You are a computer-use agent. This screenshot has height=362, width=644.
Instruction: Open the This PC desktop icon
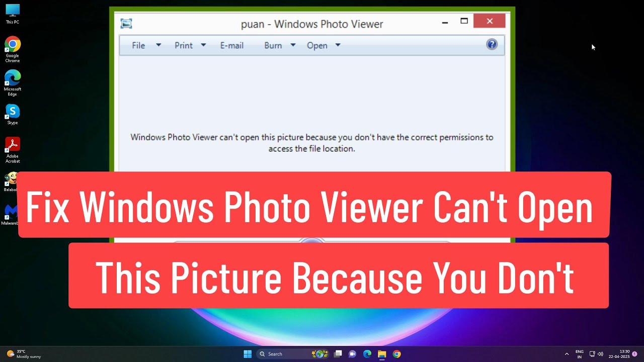tap(13, 14)
